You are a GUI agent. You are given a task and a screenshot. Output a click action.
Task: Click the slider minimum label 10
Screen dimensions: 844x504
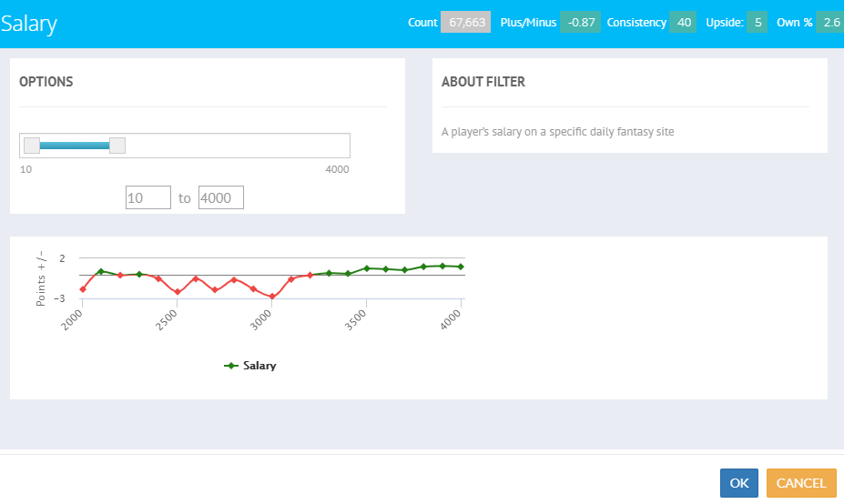point(25,169)
